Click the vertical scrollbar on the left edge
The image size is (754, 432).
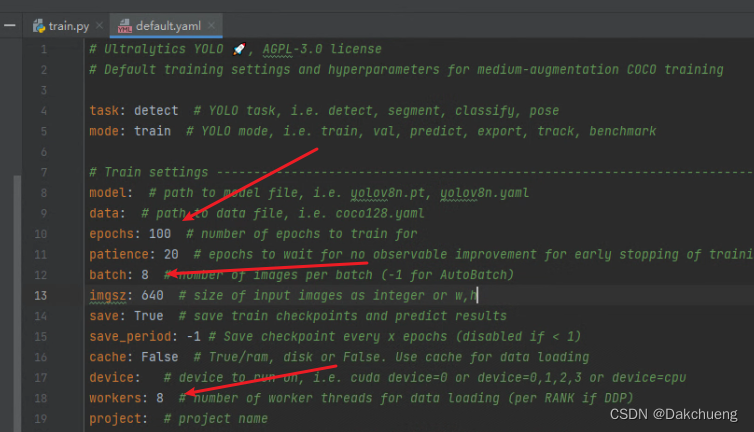point(17,303)
